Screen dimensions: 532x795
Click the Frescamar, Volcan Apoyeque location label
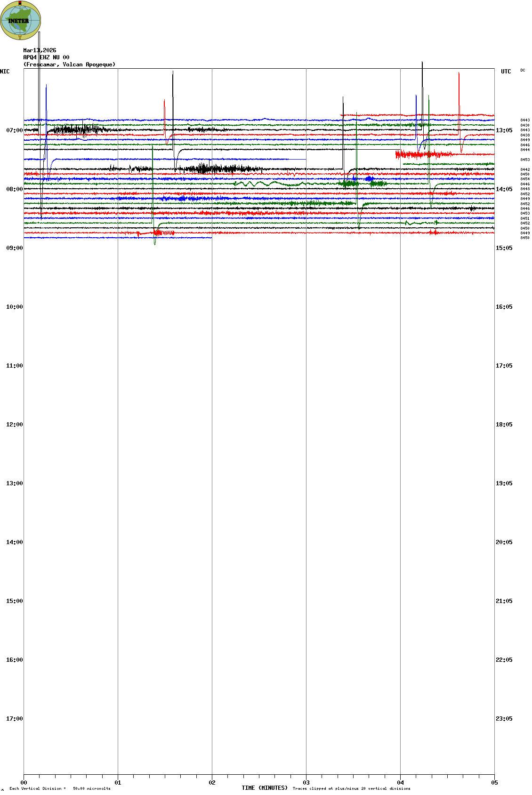click(69, 64)
